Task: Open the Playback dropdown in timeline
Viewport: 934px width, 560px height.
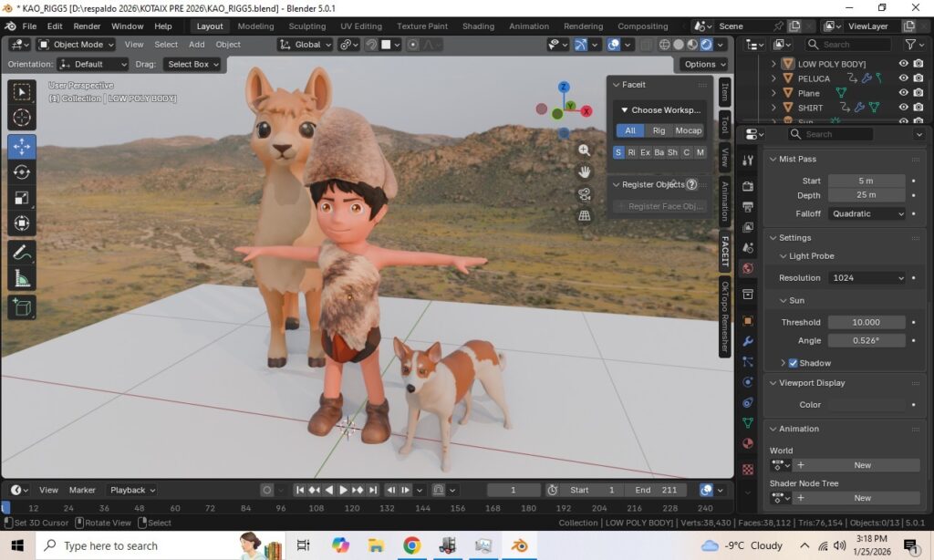Action: (132, 490)
